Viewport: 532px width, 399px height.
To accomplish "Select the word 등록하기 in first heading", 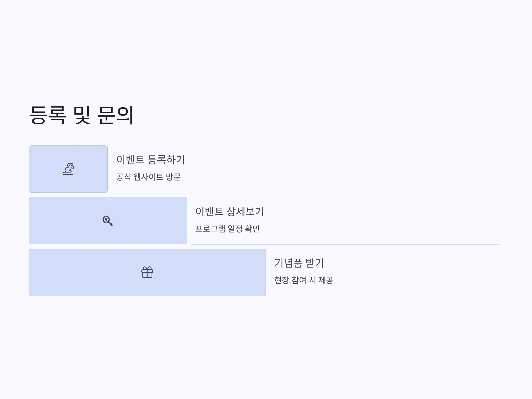I will tap(166, 160).
